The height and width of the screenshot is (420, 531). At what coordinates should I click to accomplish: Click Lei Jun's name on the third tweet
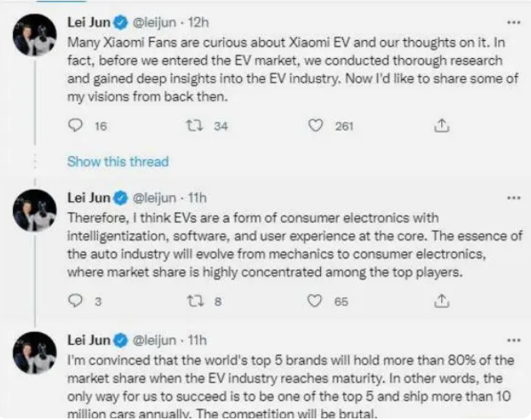tap(87, 340)
